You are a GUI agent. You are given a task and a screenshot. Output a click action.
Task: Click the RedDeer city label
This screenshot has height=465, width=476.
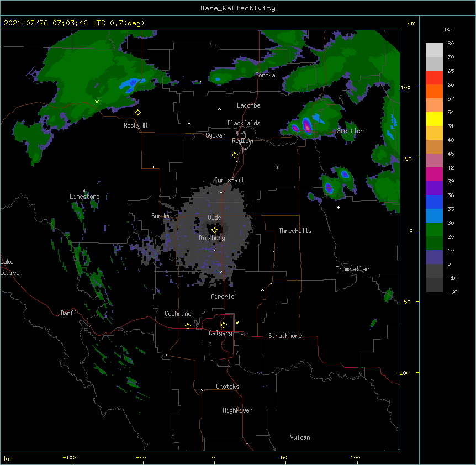point(243,141)
